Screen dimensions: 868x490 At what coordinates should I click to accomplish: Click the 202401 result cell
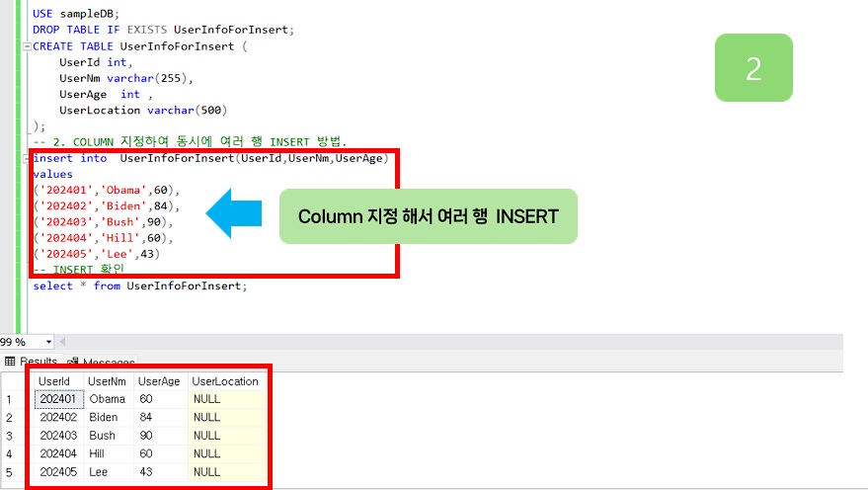(58, 399)
